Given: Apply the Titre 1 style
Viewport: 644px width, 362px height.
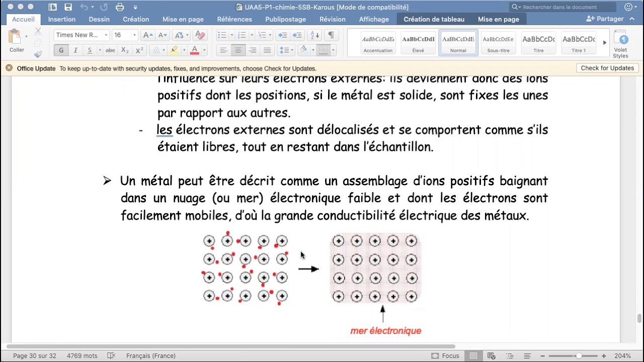Looking at the screenshot, I should [579, 43].
